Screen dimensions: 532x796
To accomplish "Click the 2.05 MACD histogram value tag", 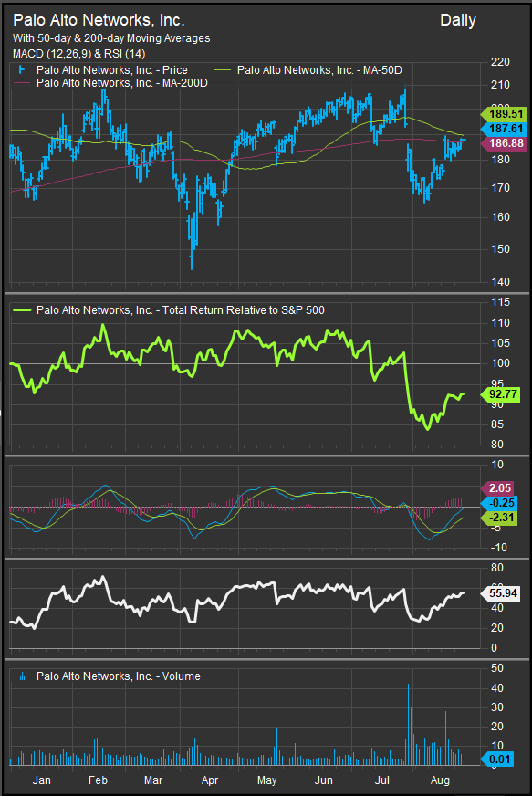I will click(497, 487).
